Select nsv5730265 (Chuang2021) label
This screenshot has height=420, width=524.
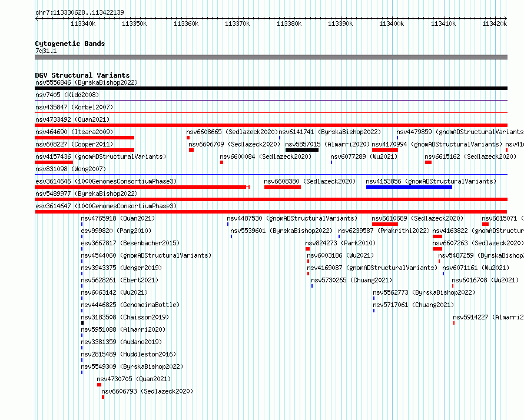pyautogui.click(x=351, y=280)
